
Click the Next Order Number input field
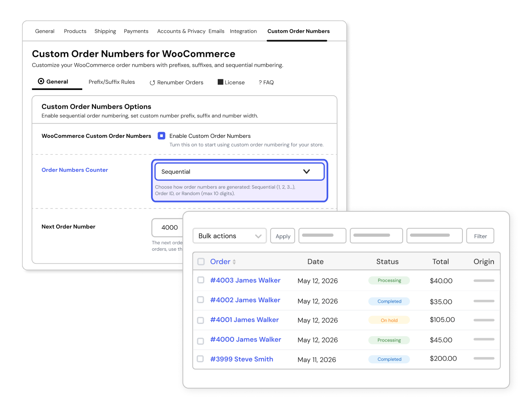point(167,227)
